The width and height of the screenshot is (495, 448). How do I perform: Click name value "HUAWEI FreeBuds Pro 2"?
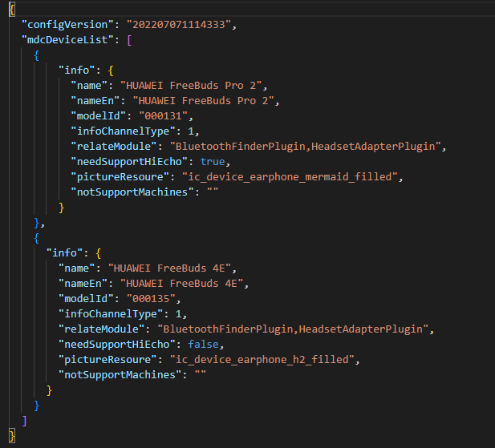[191, 86]
